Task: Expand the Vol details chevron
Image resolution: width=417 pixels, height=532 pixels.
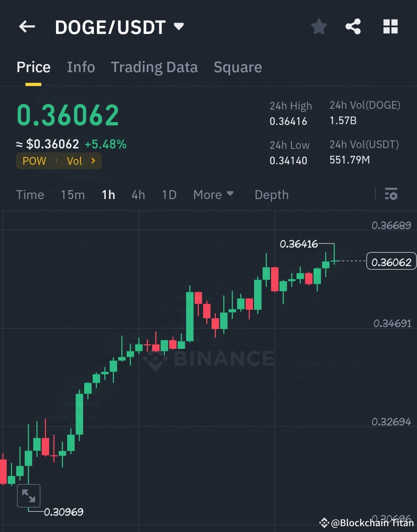Action: pyautogui.click(x=81, y=161)
